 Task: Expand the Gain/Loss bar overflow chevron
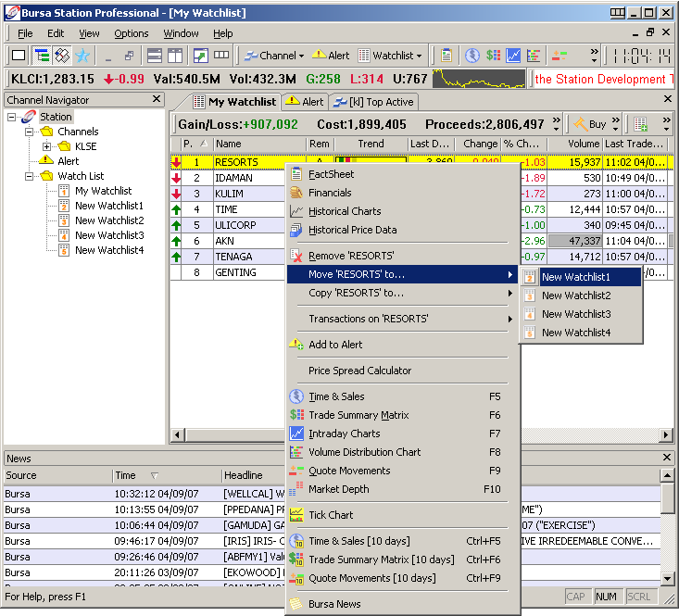coord(557,124)
